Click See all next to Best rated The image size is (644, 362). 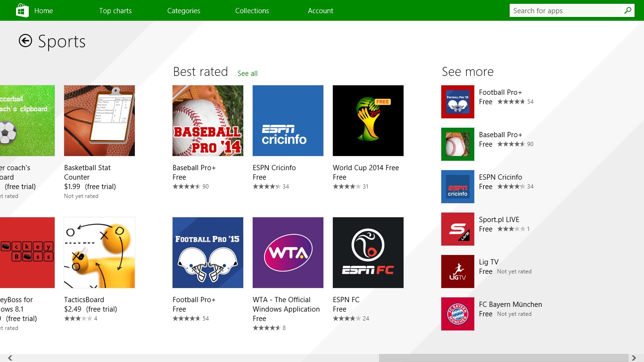pos(248,74)
